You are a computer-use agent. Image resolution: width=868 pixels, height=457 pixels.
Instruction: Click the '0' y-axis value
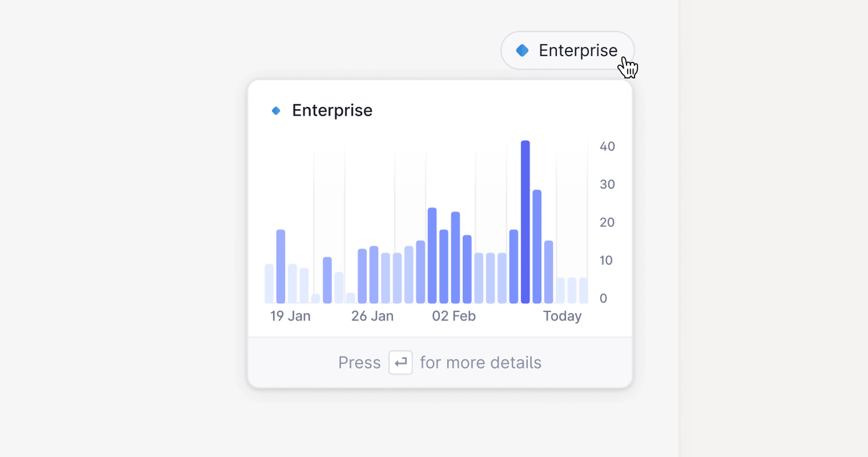pyautogui.click(x=603, y=298)
